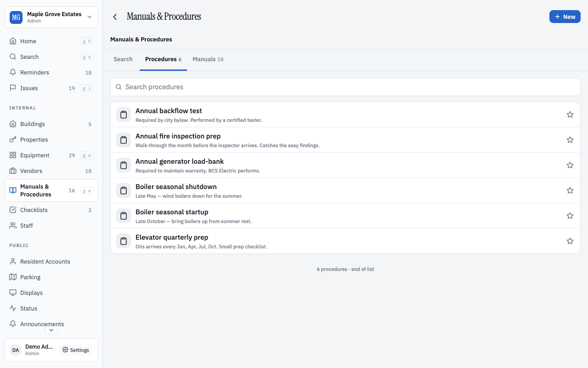The image size is (588, 368).
Task: Click the '6 procedures · end of list' text
Action: [345, 269]
